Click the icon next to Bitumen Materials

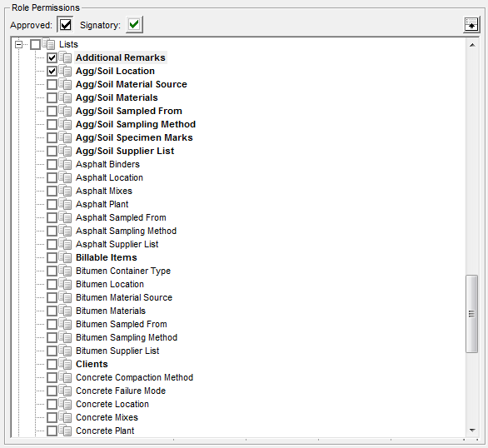65,311
